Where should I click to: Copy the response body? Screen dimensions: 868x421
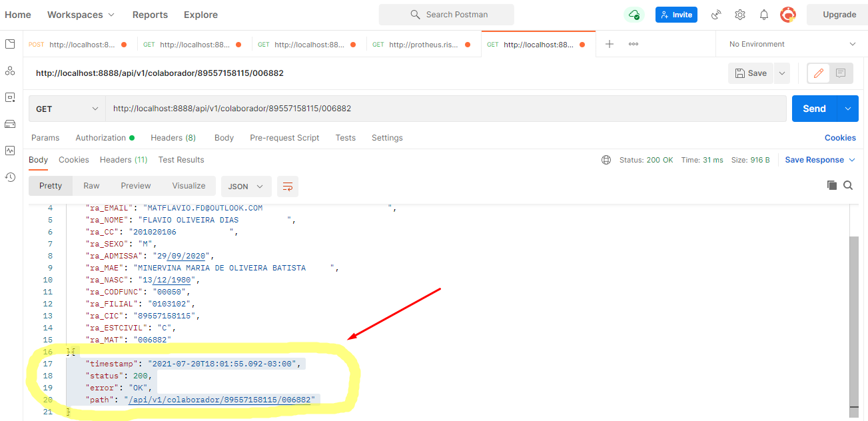(831, 185)
